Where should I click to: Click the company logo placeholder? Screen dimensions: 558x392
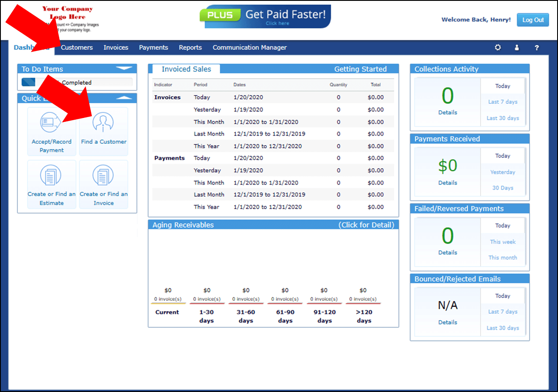pos(67,19)
